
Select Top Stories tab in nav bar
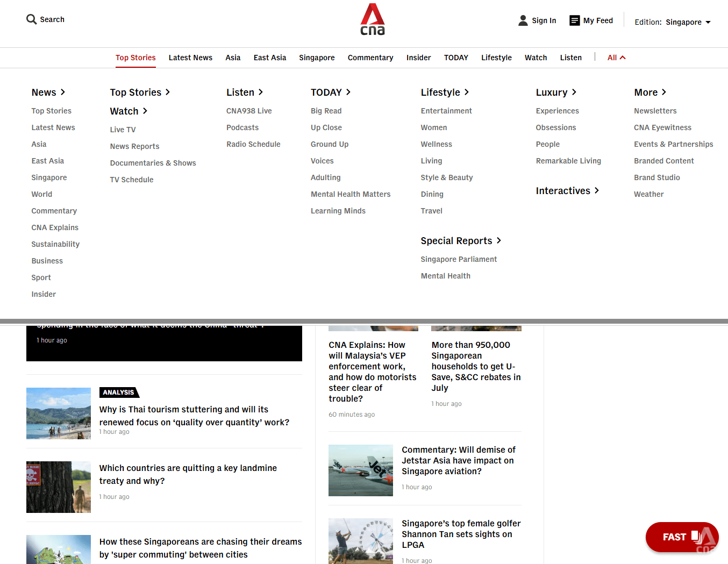[x=135, y=58]
